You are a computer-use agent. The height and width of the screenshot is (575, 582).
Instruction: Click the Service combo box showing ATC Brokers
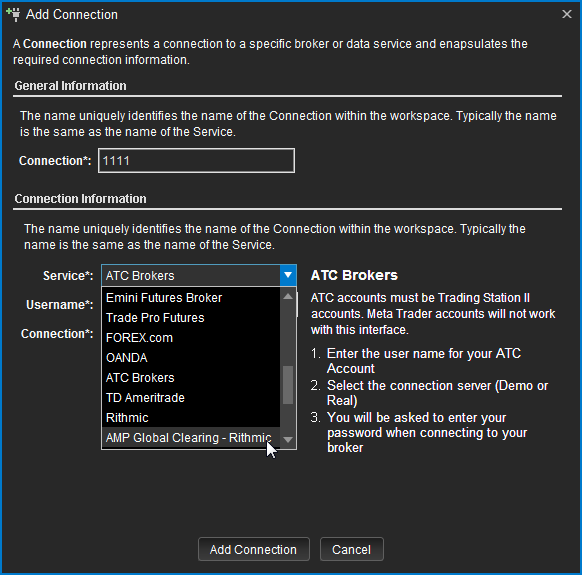tap(199, 275)
